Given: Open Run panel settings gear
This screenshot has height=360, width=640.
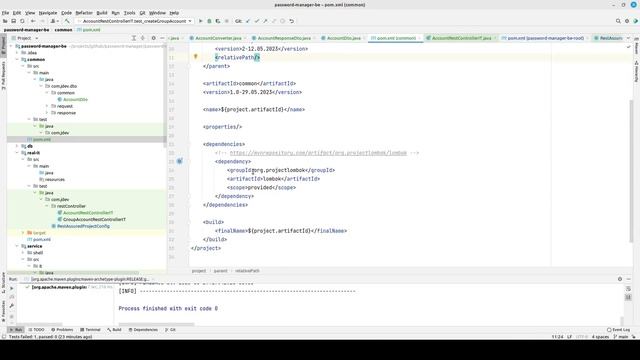Looking at the screenshot, I should [x=620, y=279].
